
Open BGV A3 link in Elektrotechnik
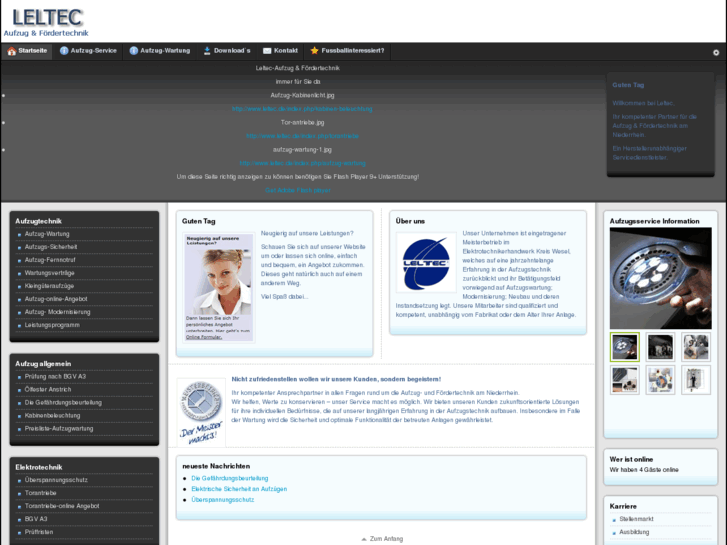click(x=36, y=519)
